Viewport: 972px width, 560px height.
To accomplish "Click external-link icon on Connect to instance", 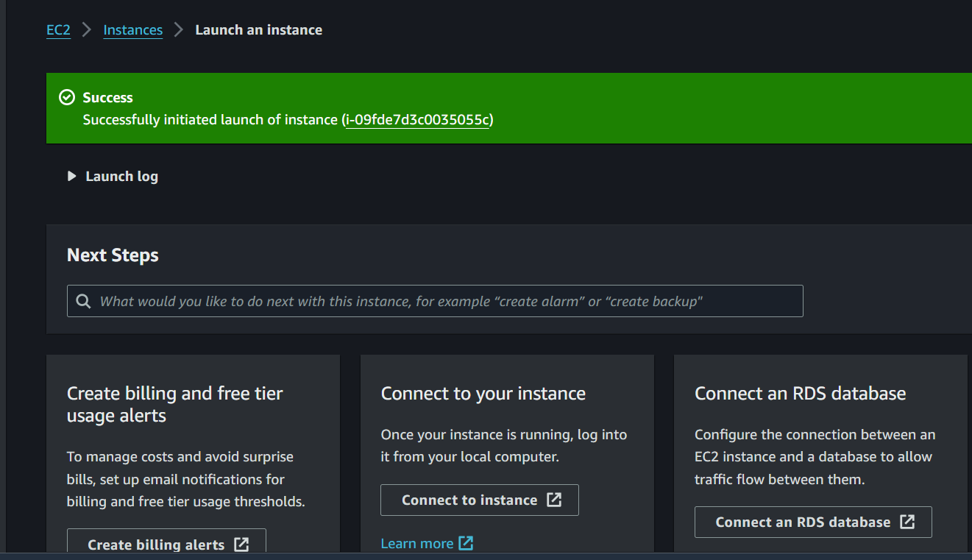I will click(554, 500).
